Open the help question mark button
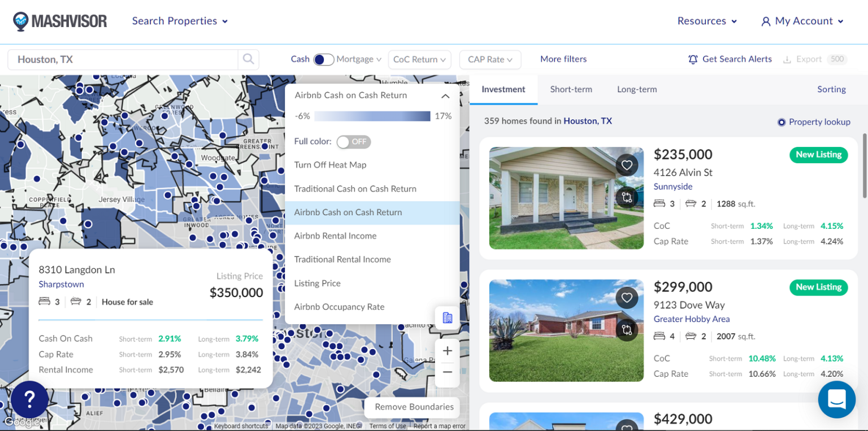This screenshot has width=868, height=431. (29, 399)
